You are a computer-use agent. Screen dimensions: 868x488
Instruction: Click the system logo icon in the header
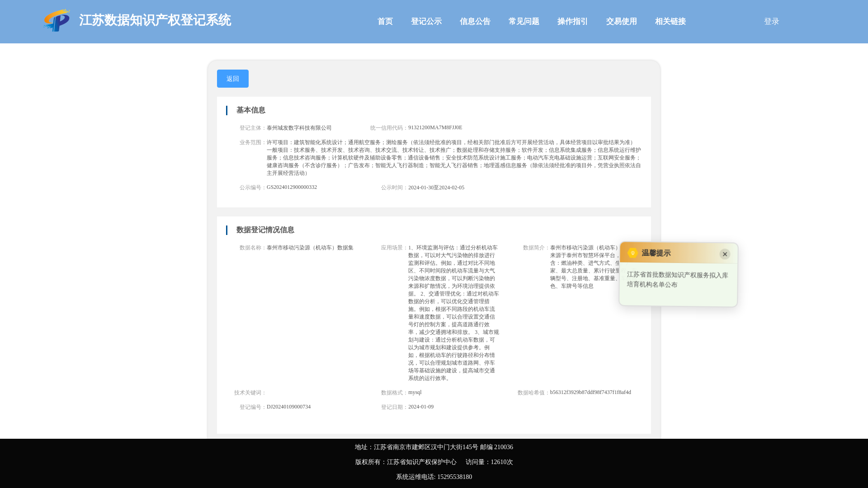point(57,21)
